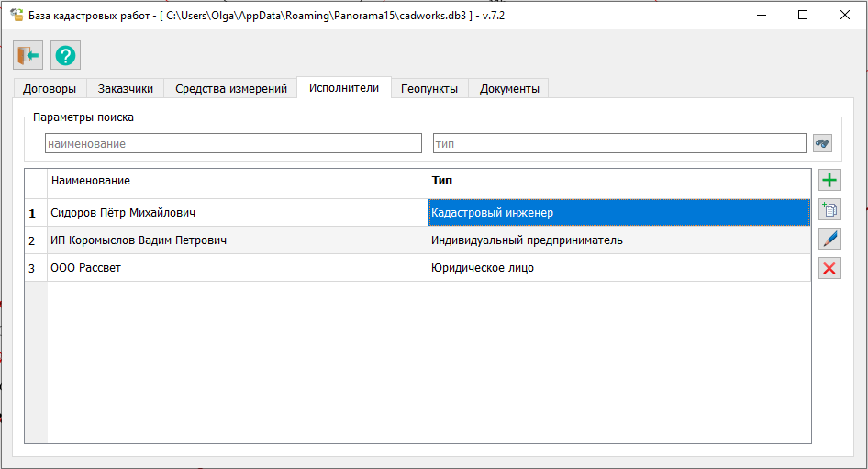Select the ИП Коромыслов Вадим Петрович row
868x469 pixels.
(x=237, y=240)
